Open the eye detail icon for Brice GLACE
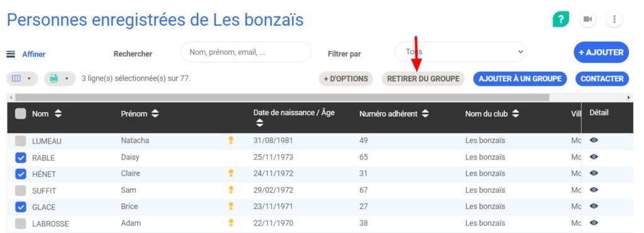This screenshot has width=644, height=233. (x=594, y=206)
